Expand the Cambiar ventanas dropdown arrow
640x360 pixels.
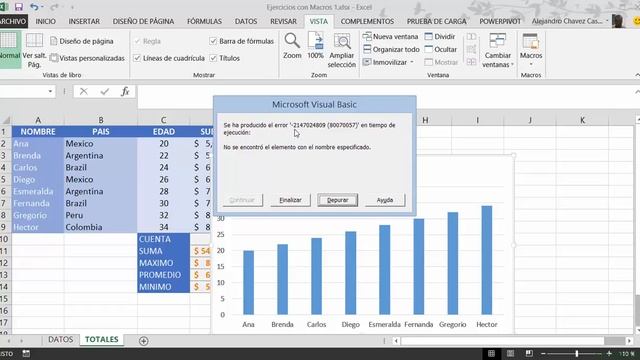pos(512,65)
